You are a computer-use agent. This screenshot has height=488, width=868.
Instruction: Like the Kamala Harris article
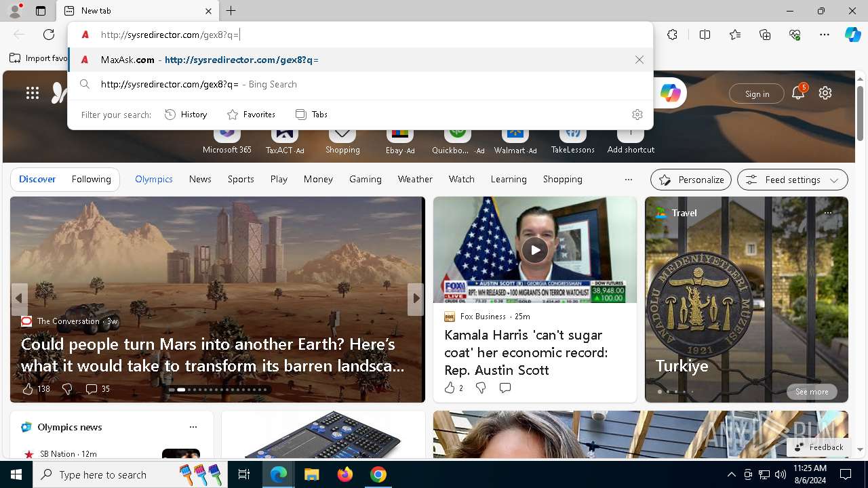(454, 388)
